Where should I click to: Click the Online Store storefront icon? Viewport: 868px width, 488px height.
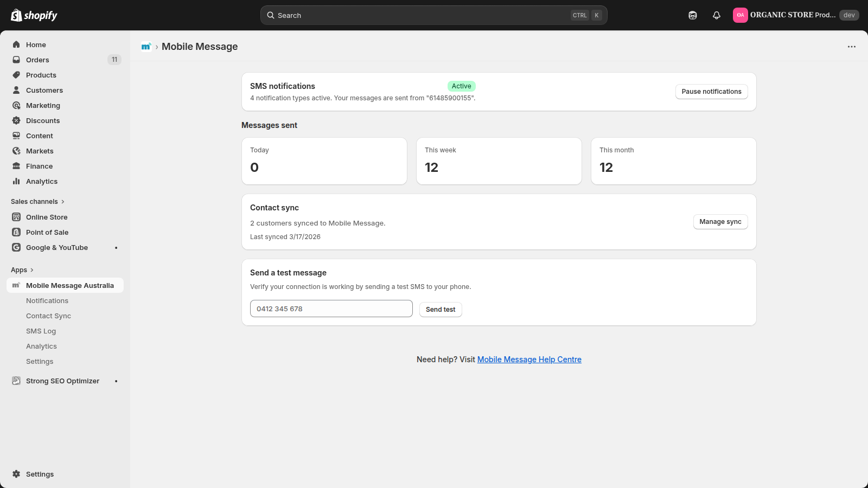click(x=16, y=217)
